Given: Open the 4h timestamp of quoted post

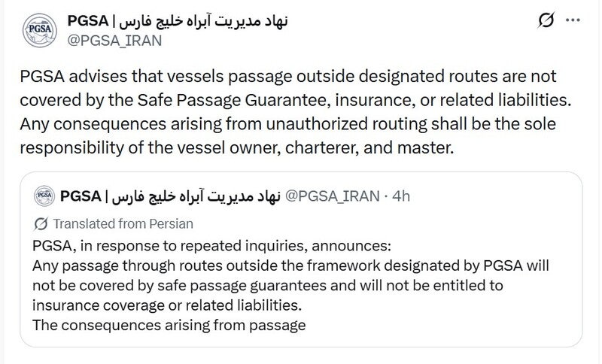Looking at the screenshot, I should point(401,196).
